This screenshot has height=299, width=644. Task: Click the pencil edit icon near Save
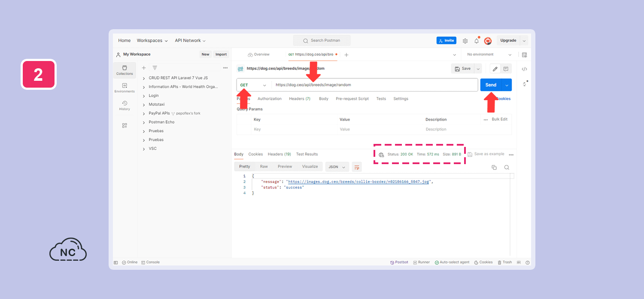[x=495, y=69]
